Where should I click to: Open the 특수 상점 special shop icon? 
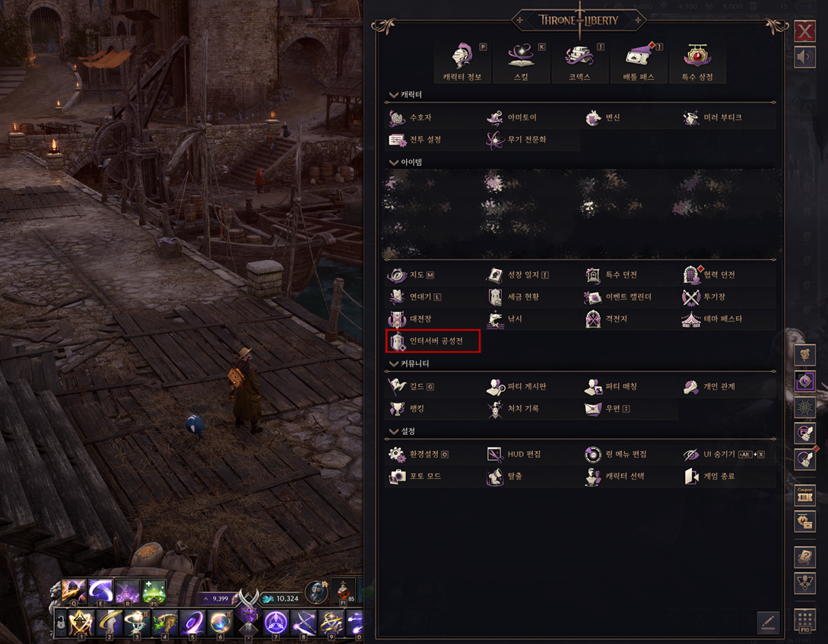[x=697, y=62]
